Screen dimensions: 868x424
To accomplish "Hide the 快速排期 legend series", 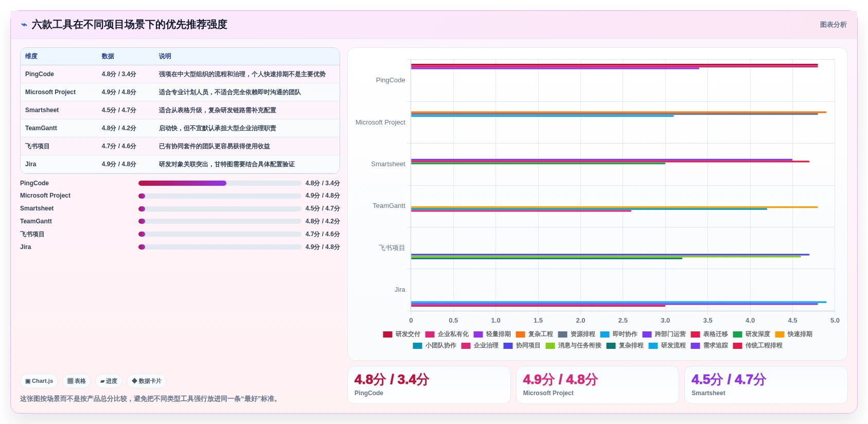I will (793, 334).
